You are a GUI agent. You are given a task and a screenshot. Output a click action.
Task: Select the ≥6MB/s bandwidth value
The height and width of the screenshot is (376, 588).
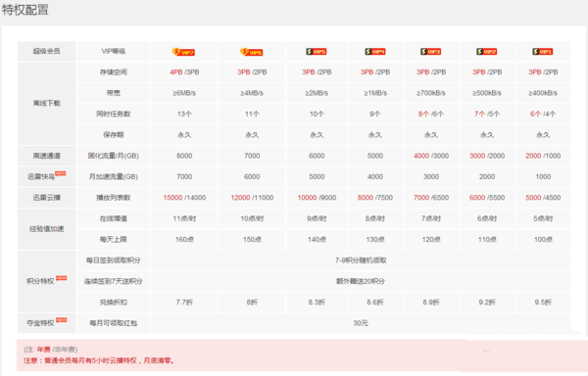184,93
